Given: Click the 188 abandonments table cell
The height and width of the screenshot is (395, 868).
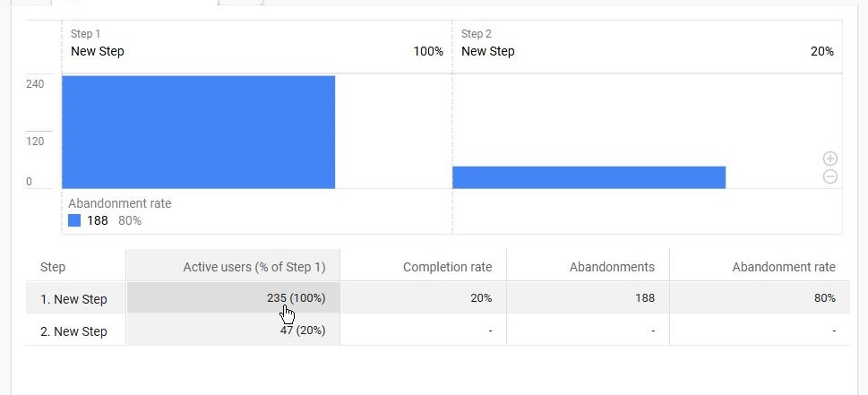Looking at the screenshot, I should 588,297.
